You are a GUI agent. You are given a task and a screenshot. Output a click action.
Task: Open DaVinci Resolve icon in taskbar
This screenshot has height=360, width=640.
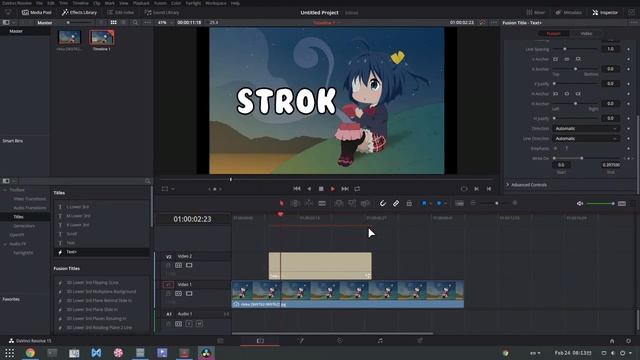tap(206, 353)
